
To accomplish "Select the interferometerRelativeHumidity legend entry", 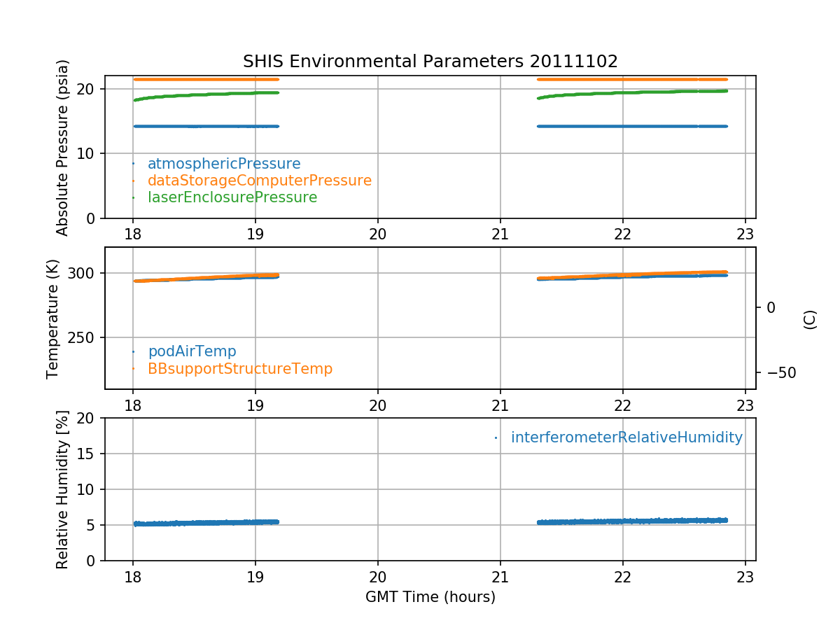I will point(626,437).
